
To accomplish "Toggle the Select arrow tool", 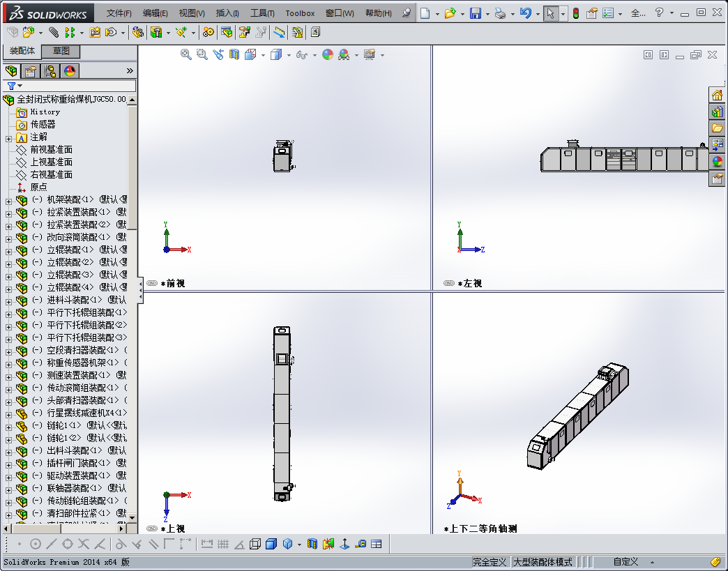I will 550,13.
